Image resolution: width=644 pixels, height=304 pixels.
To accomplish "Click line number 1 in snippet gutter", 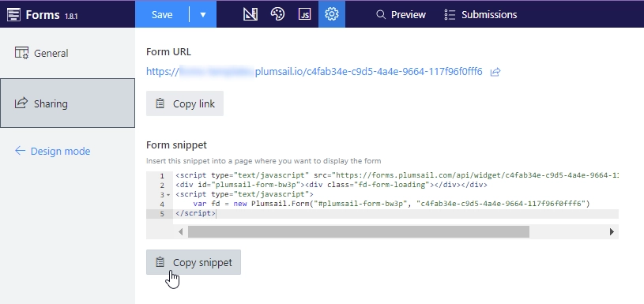I will [x=162, y=176].
